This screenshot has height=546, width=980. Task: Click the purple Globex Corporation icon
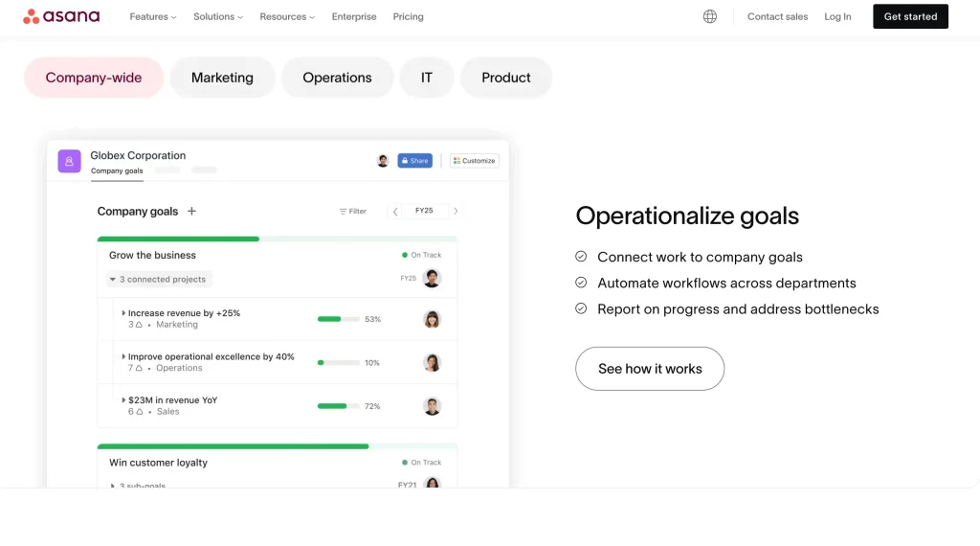click(x=69, y=161)
